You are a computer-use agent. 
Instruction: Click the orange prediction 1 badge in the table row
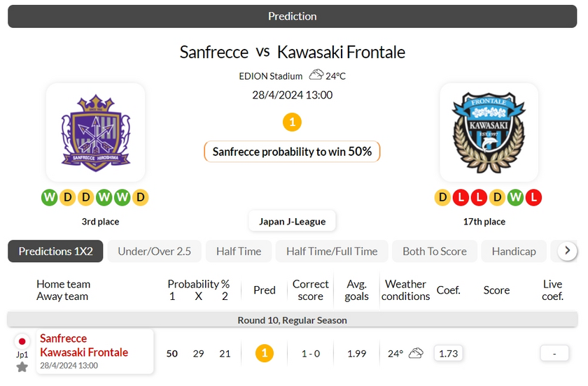(x=265, y=353)
